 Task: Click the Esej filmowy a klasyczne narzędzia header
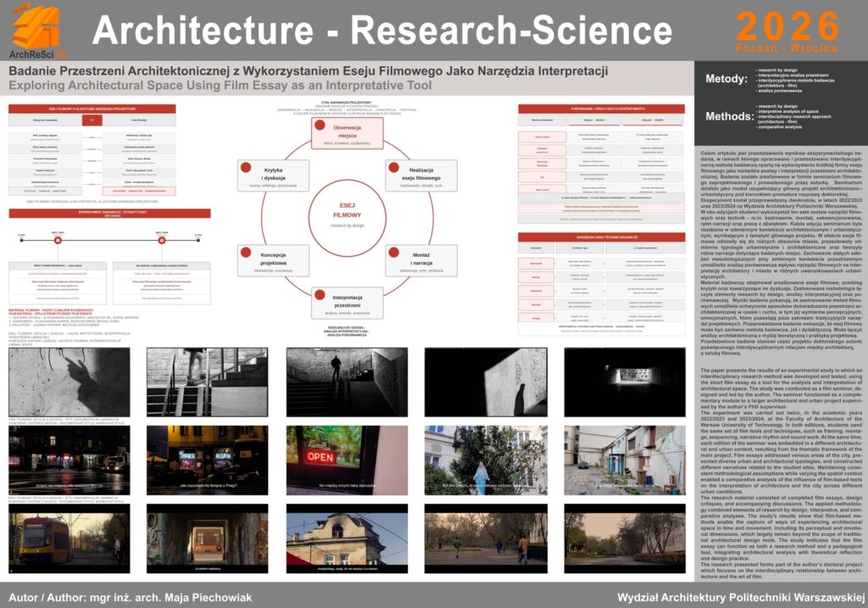pyautogui.click(x=92, y=109)
